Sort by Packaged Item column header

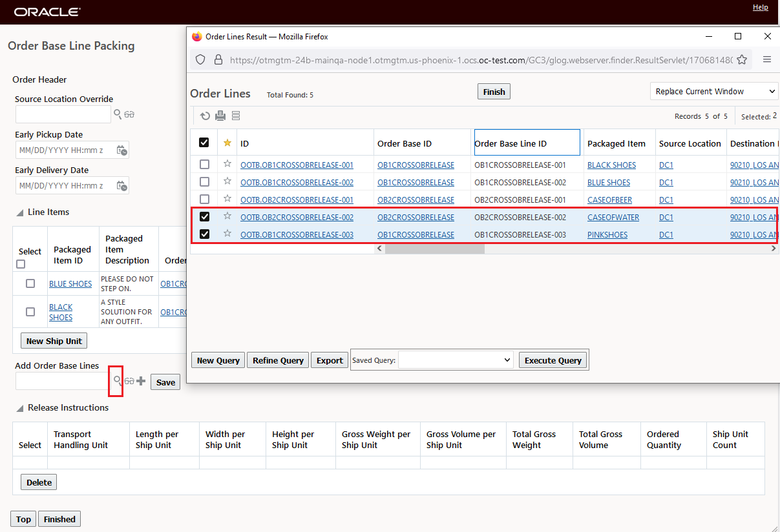[x=616, y=143]
